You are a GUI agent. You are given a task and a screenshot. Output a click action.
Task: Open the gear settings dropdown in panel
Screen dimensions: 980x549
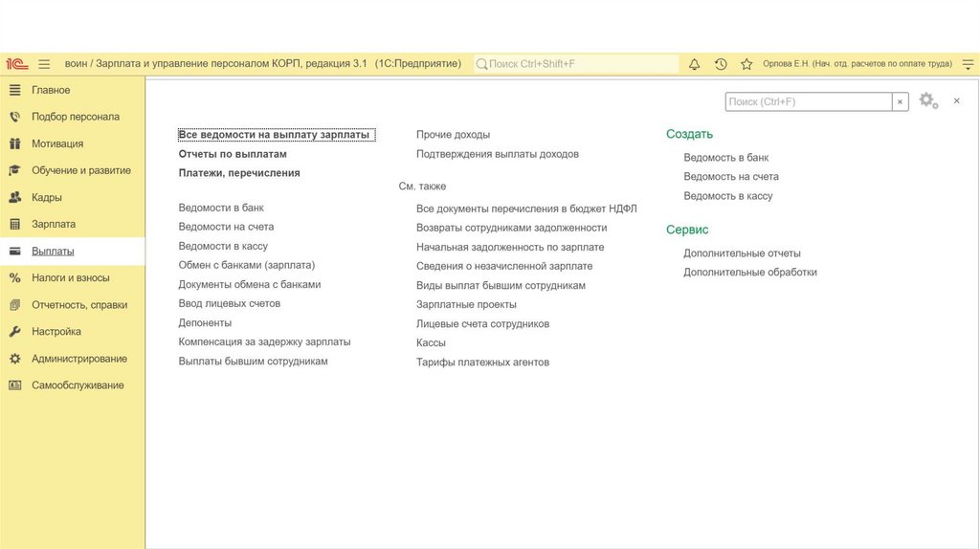pos(928,100)
